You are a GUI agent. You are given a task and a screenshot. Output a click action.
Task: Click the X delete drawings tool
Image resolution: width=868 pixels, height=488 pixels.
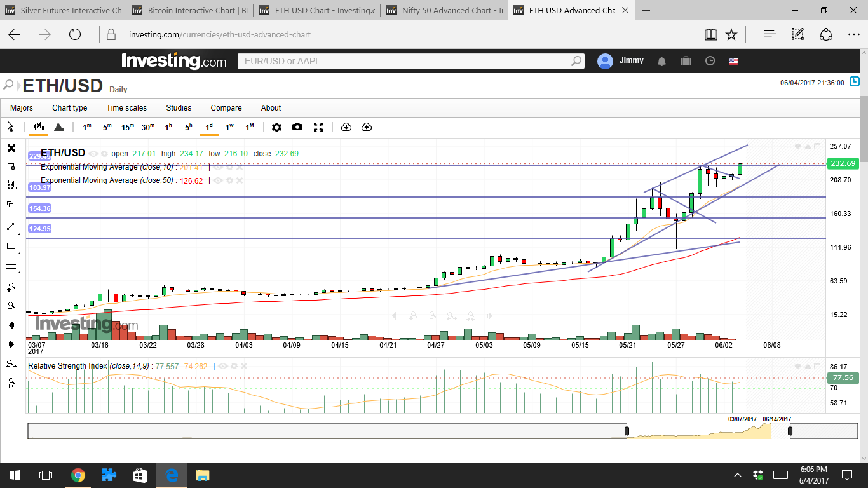(11, 148)
